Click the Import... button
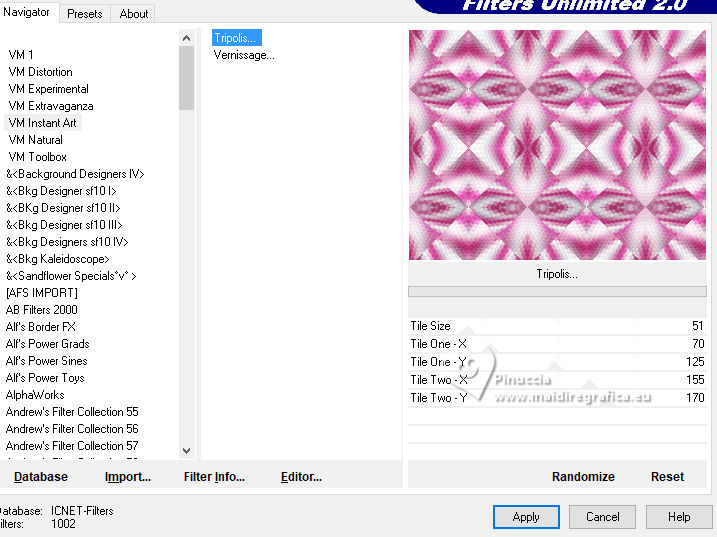This screenshot has height=537, width=717. 128,477
